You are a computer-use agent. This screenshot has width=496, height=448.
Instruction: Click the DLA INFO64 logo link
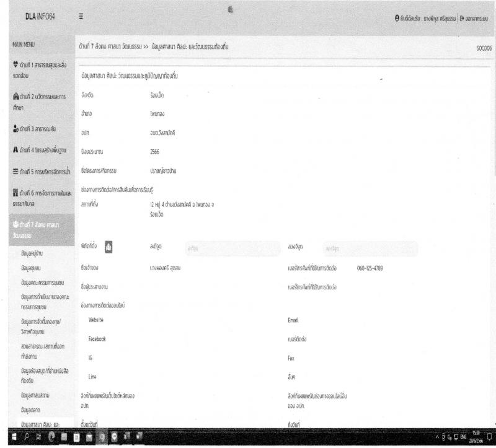click(40, 17)
